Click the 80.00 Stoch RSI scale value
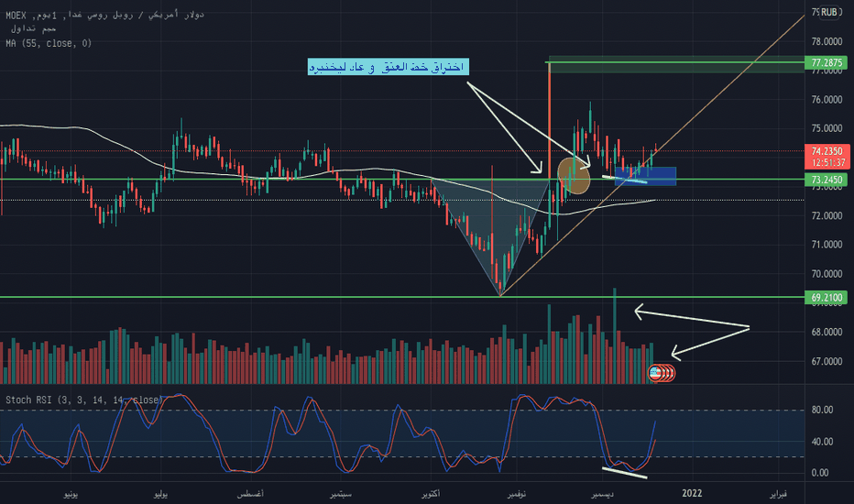Screen dimensions: 854x504 click(823, 410)
